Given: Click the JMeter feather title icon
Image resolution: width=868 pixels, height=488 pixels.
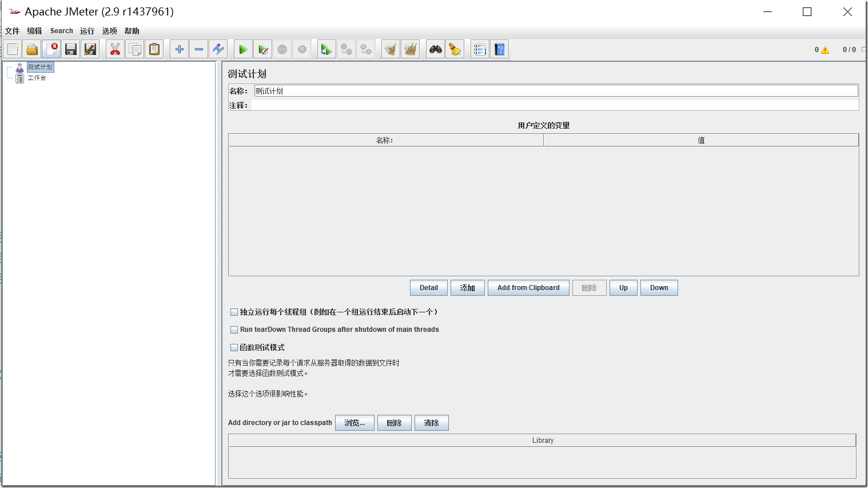Looking at the screenshot, I should tap(15, 11).
